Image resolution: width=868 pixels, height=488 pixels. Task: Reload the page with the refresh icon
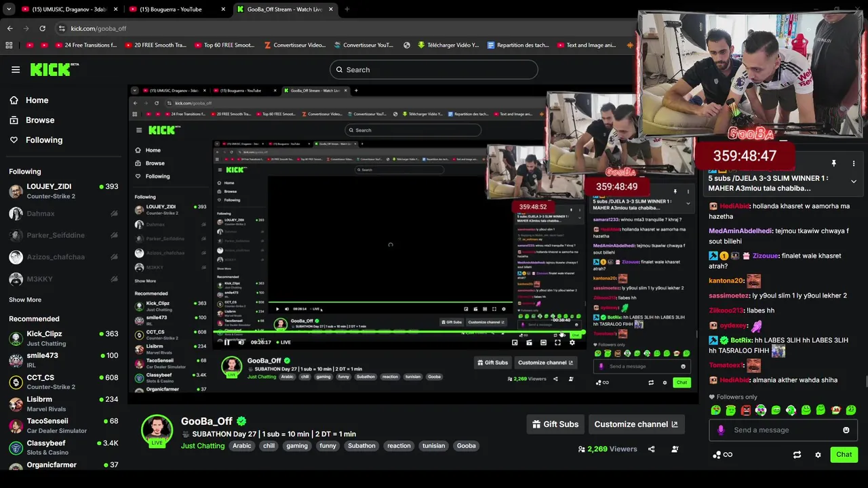click(x=42, y=28)
